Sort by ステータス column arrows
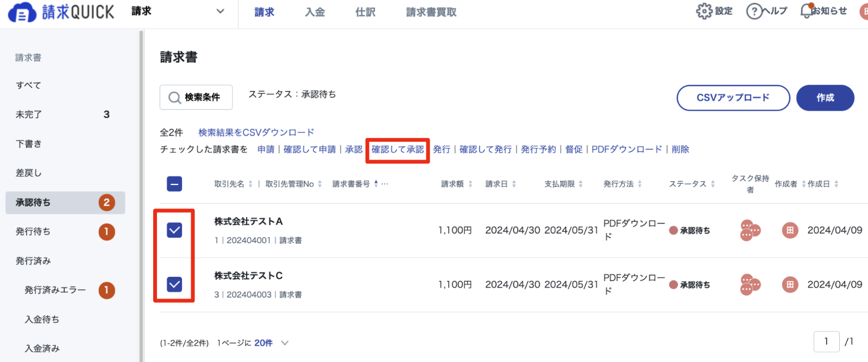 pos(713,184)
